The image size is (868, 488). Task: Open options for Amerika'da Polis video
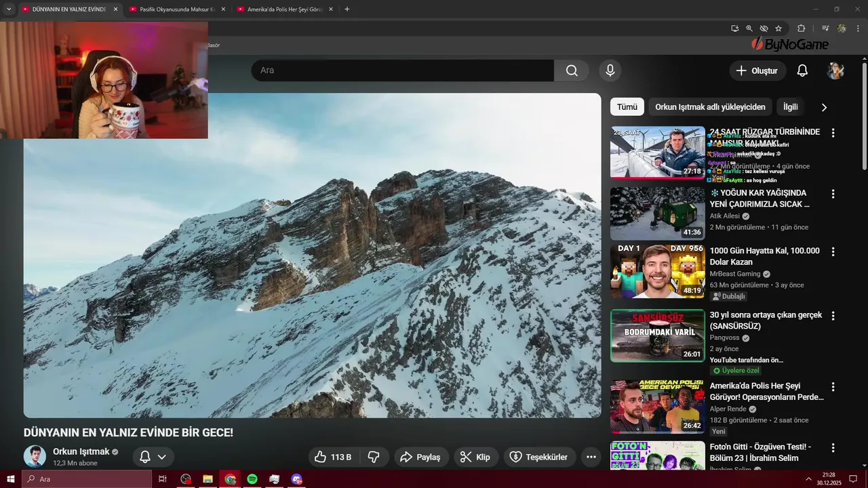pyautogui.click(x=833, y=387)
